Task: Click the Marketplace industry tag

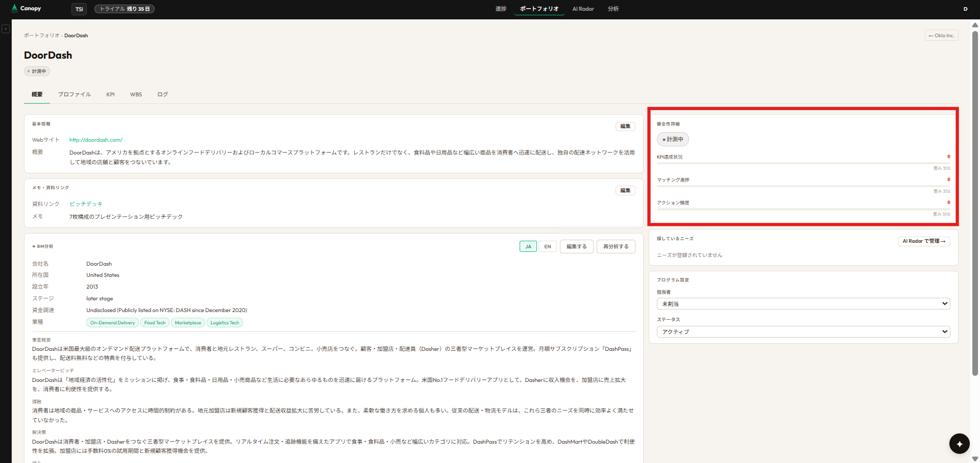Action: click(x=188, y=323)
